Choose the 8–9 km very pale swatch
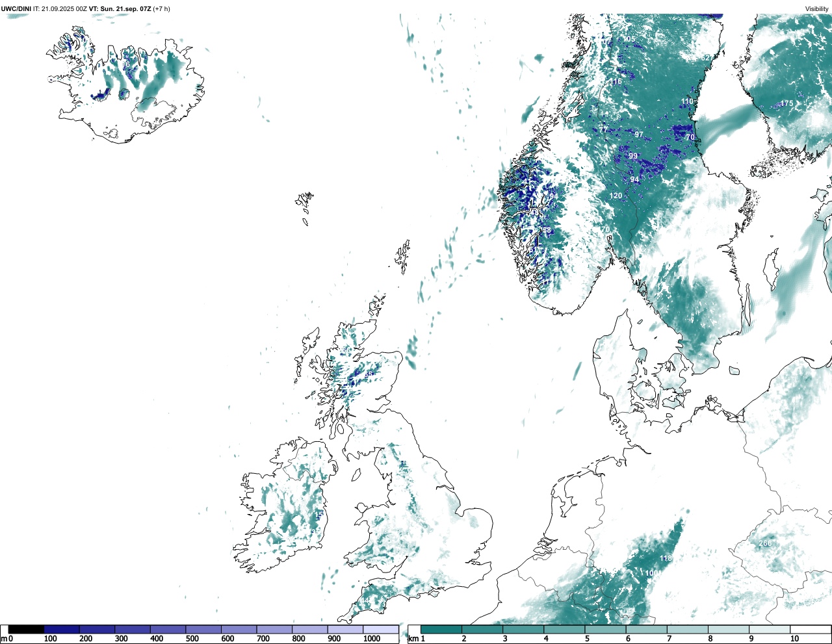This screenshot has width=832, height=644. pyautogui.click(x=728, y=630)
